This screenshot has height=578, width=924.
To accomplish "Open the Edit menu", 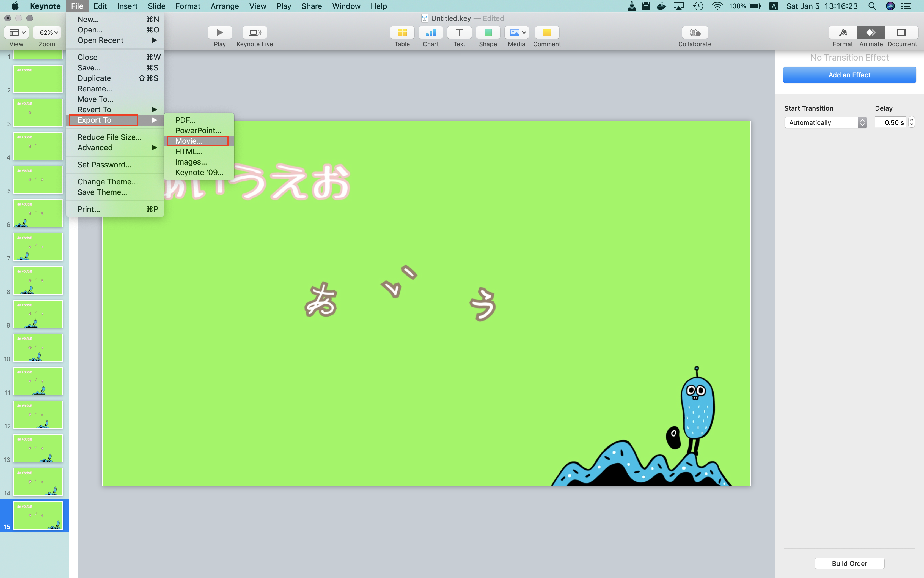I will tap(100, 6).
